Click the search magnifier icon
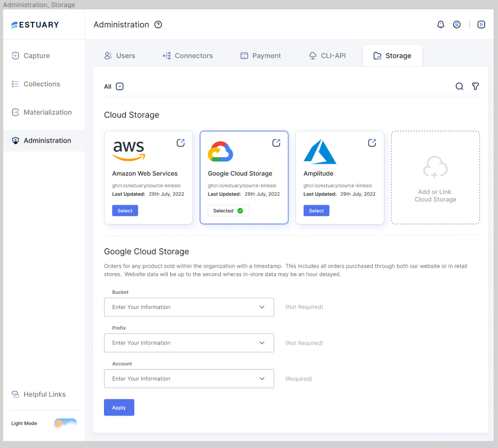Image resolution: width=498 pixels, height=448 pixels. 459,86
